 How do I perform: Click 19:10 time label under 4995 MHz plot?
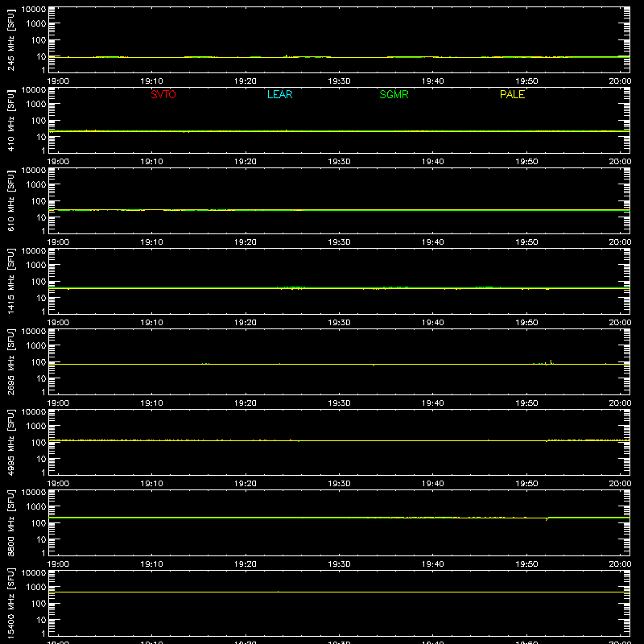(x=151, y=484)
